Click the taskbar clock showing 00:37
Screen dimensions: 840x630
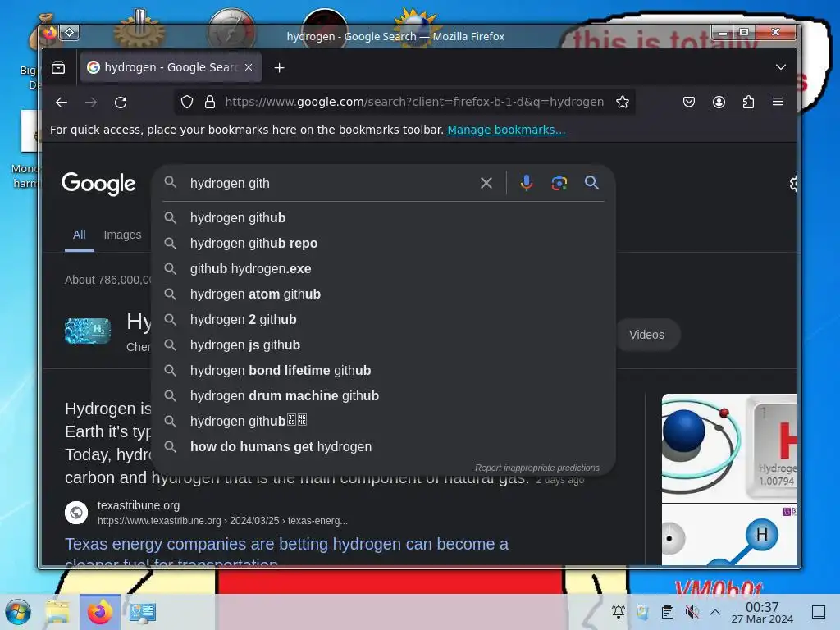762,612
